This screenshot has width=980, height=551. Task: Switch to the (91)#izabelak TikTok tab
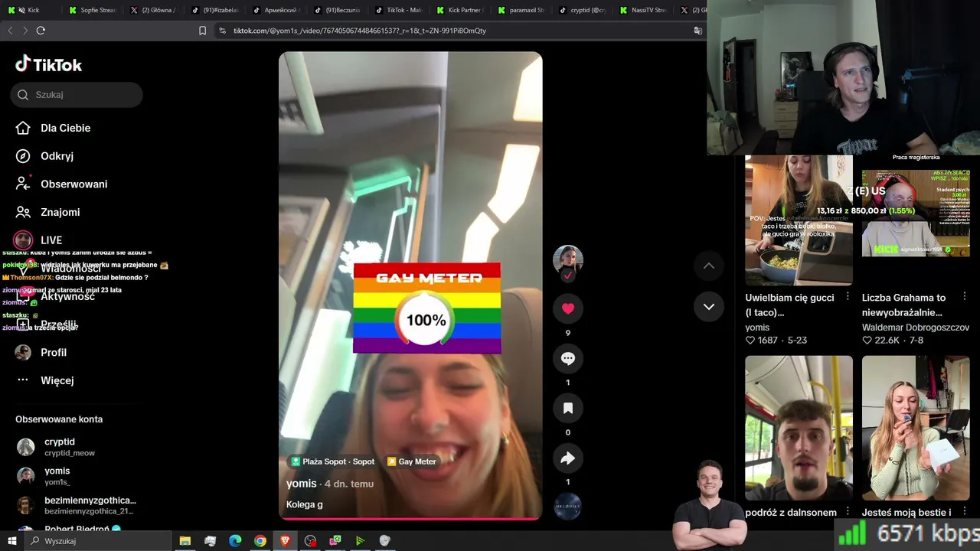coord(216,10)
